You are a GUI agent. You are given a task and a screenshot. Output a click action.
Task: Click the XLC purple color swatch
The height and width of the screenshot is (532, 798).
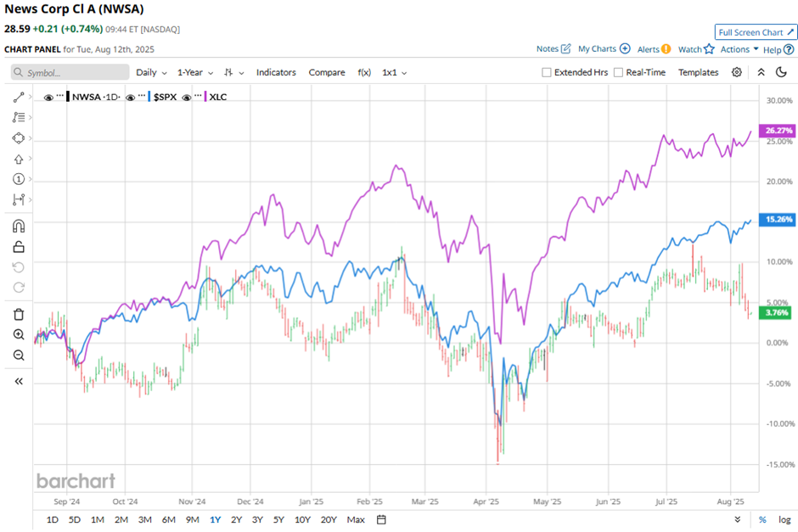tap(205, 97)
